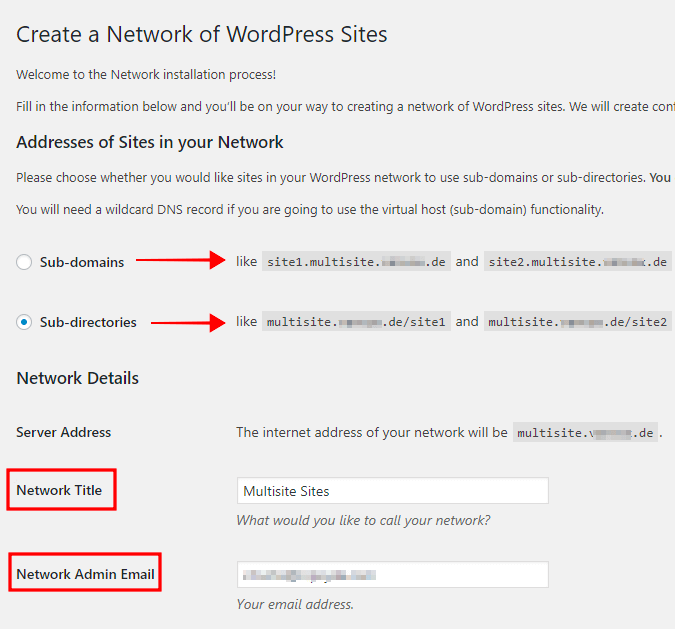This screenshot has height=629, width=675.
Task: Click the Network Title input field
Action: (x=393, y=490)
